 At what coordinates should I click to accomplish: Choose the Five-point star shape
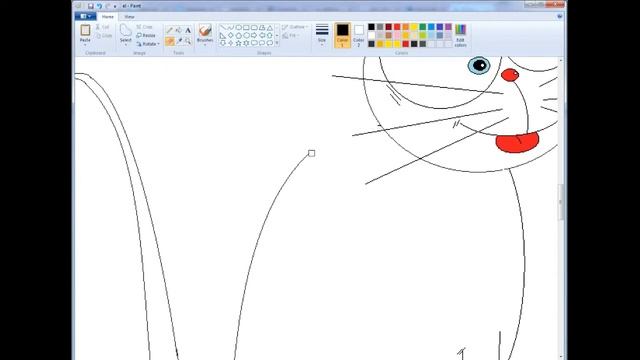click(239, 43)
